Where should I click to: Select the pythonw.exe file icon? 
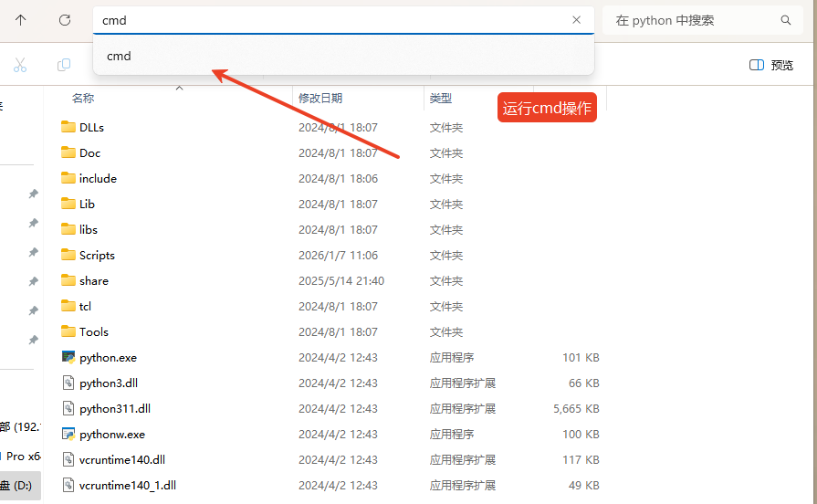68,434
